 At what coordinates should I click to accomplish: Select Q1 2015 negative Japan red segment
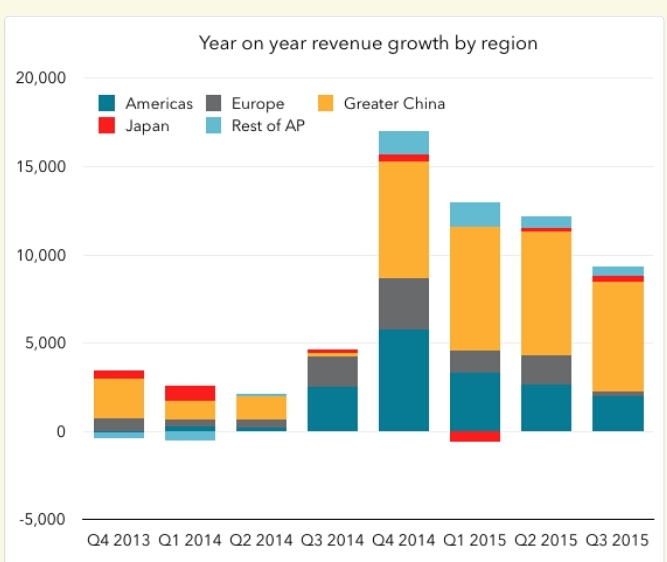point(475,436)
